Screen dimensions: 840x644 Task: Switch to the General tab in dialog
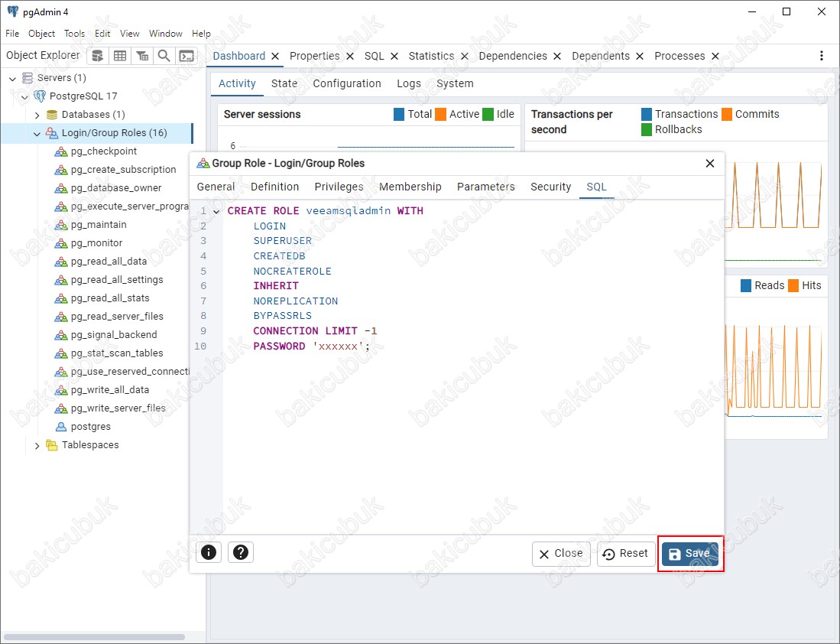click(x=216, y=187)
